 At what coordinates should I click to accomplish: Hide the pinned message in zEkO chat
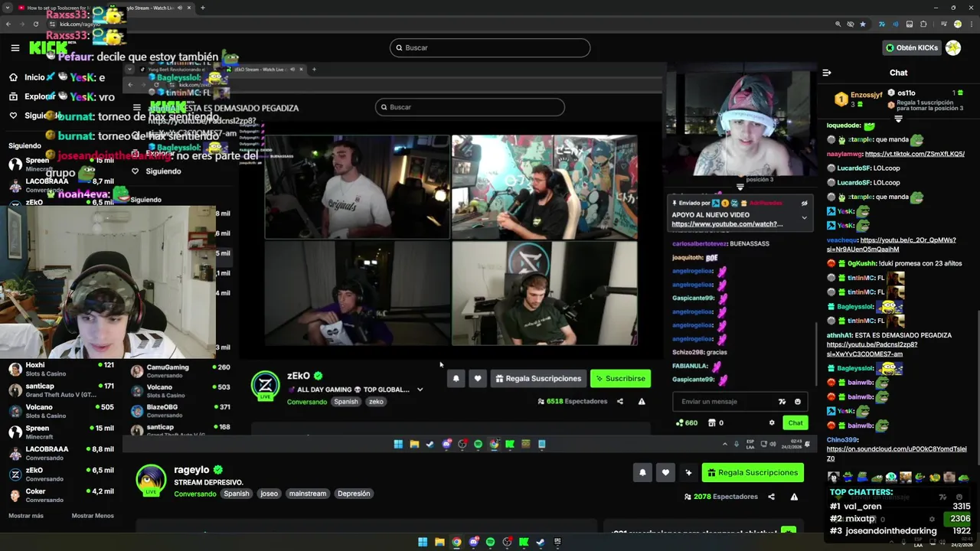pyautogui.click(x=804, y=204)
